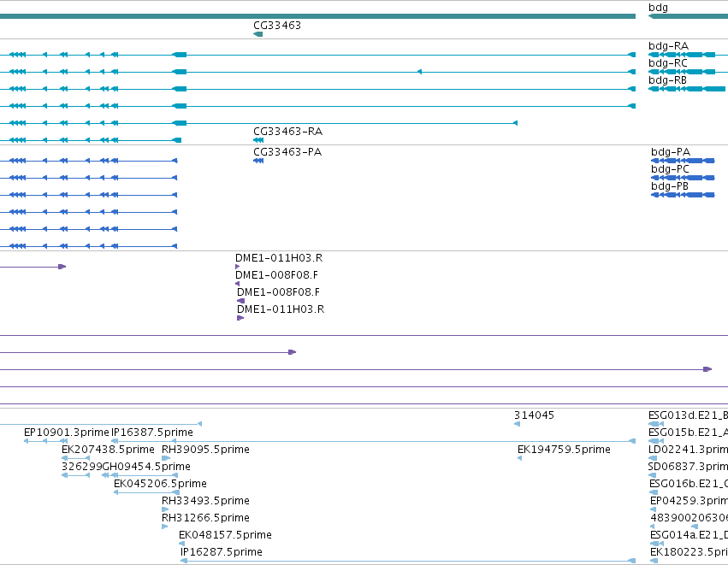Select the ESG015b.E21 label
Viewport: 728px width, 565px height.
coord(688,433)
